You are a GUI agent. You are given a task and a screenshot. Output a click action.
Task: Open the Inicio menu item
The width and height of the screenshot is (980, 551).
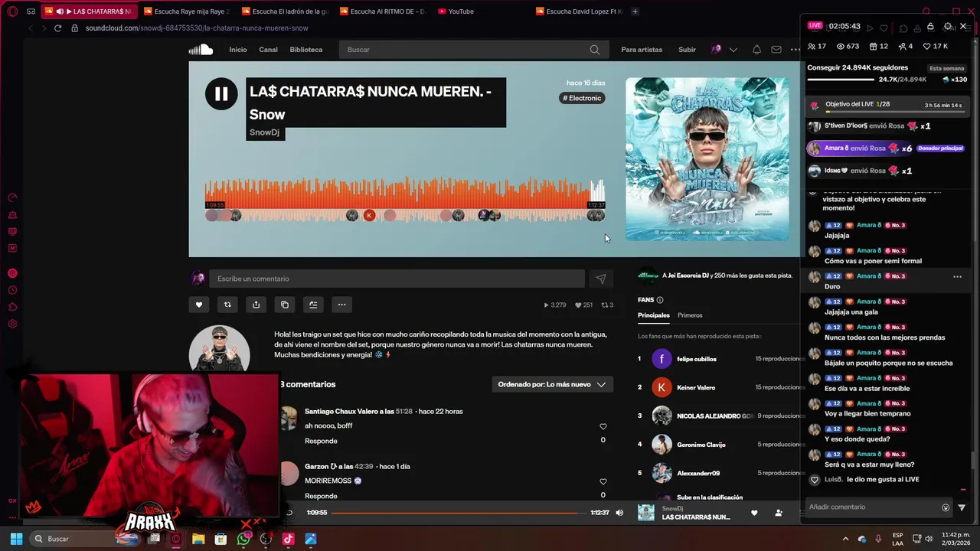point(238,50)
